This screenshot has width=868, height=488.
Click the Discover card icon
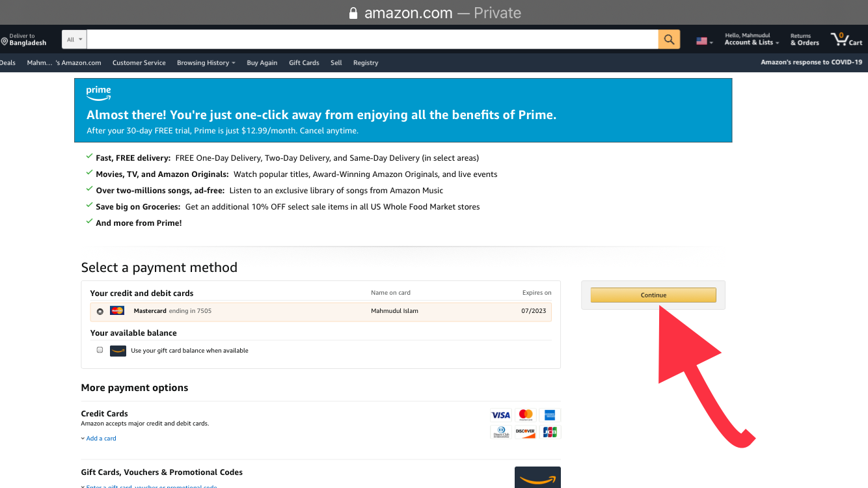pyautogui.click(x=525, y=431)
